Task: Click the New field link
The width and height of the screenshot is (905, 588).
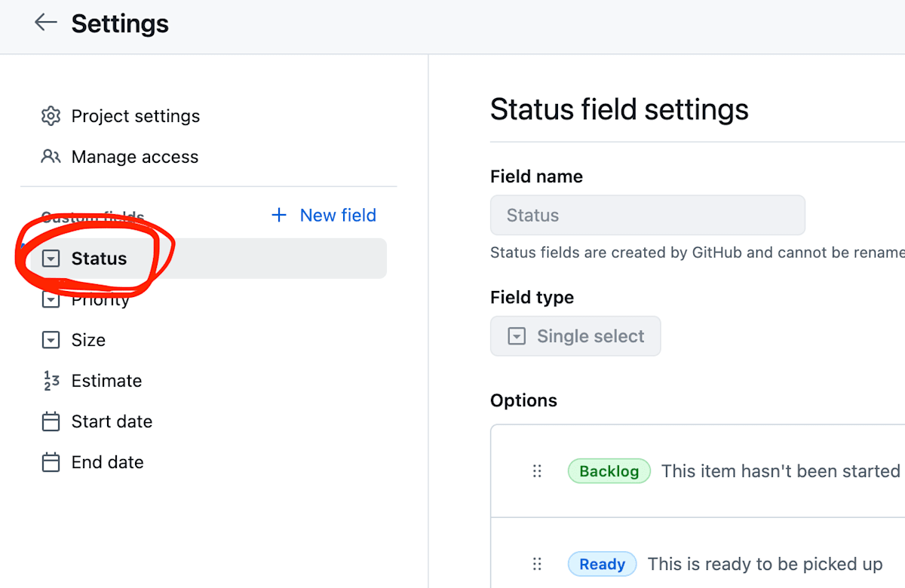Action: pyautogui.click(x=337, y=216)
